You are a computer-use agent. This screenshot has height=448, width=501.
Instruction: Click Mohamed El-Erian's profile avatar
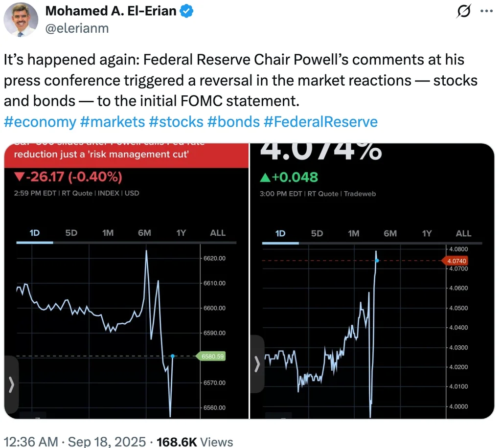point(21,20)
